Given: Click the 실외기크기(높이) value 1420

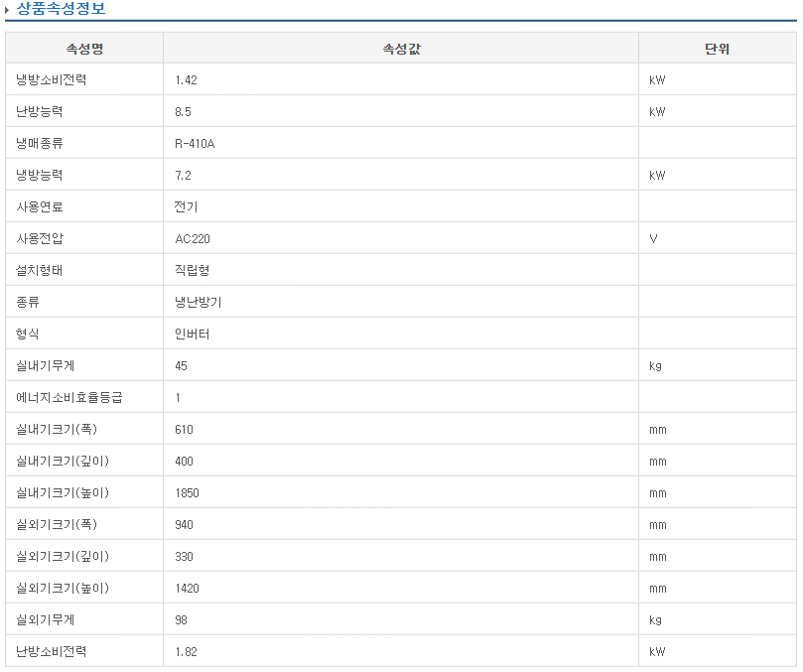Looking at the screenshot, I should 187,588.
